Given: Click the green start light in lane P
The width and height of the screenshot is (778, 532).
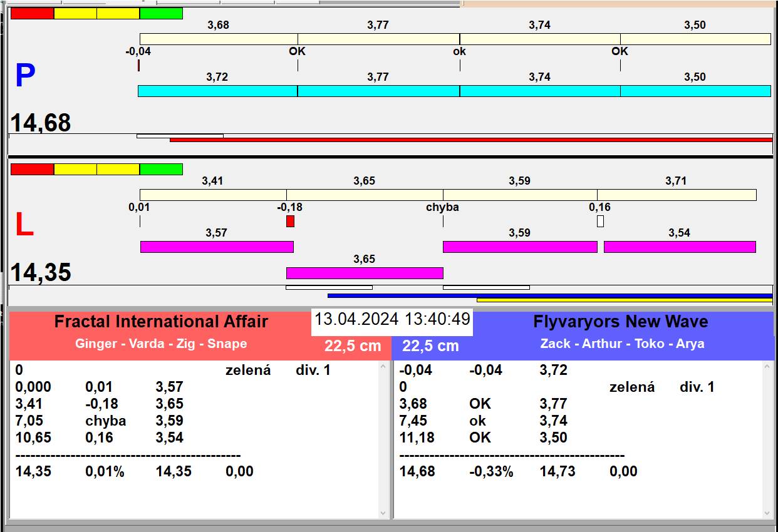Looking at the screenshot, I should pyautogui.click(x=161, y=14).
